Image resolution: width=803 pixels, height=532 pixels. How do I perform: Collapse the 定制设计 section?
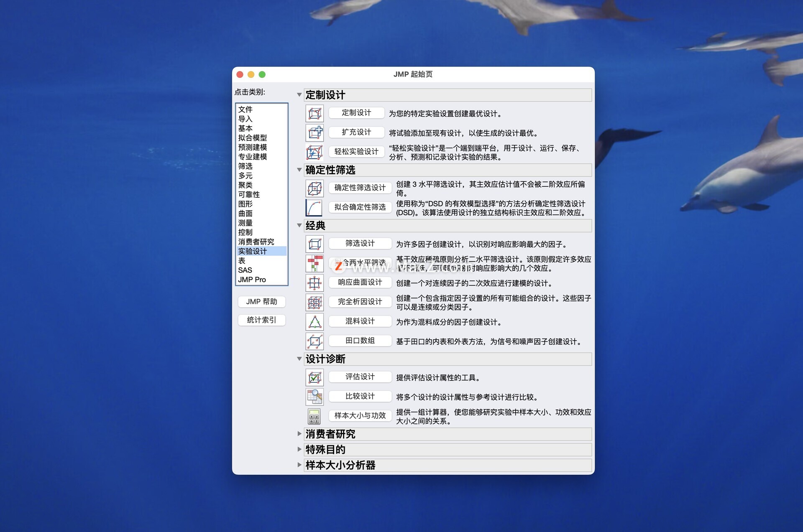[299, 95]
